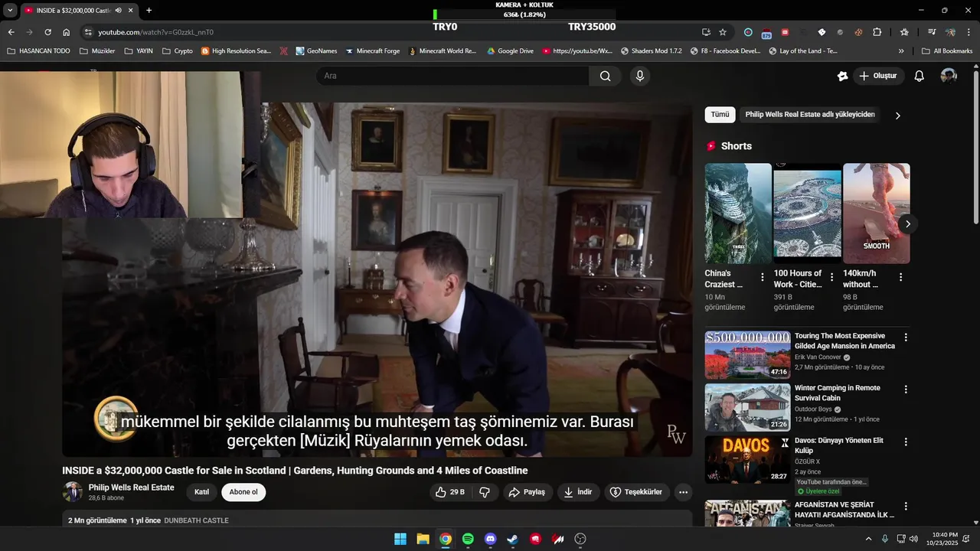Open Chrome extensions puzzle icon
This screenshot has width=980, height=551.
(877, 32)
